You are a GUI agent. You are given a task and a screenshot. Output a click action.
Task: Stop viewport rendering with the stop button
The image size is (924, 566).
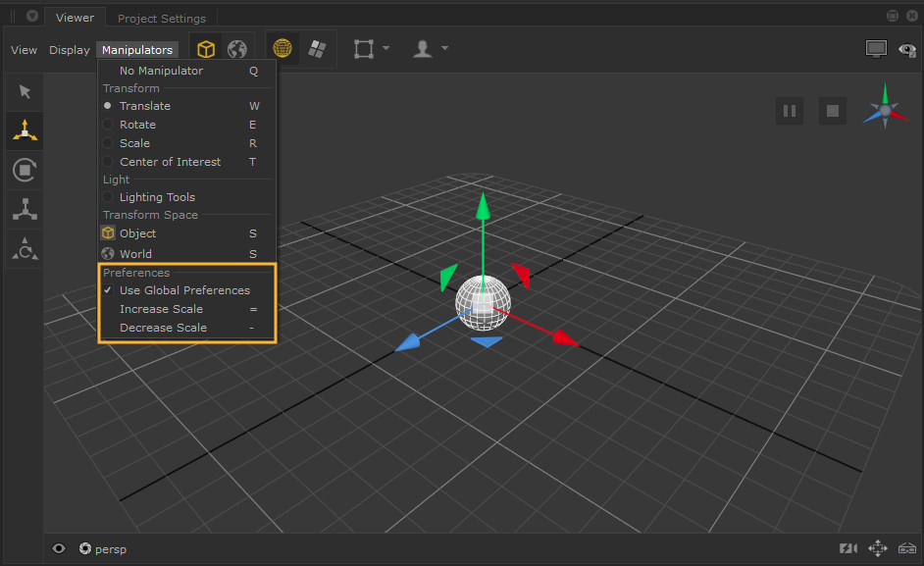[x=833, y=111]
